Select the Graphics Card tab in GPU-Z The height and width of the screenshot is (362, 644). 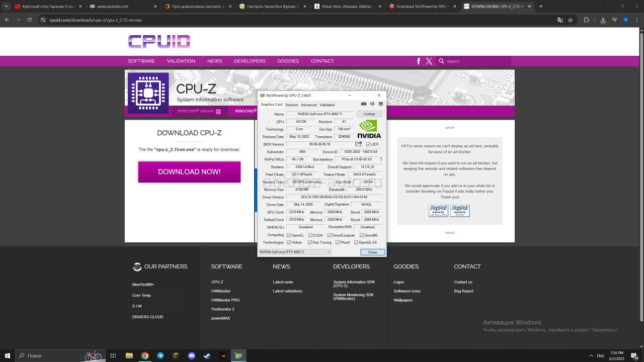coord(272,105)
